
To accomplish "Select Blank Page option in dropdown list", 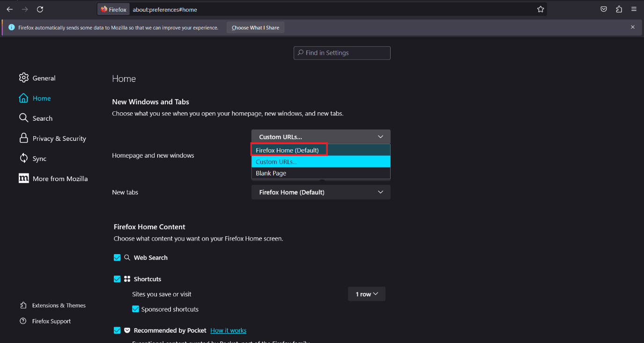I will [321, 173].
